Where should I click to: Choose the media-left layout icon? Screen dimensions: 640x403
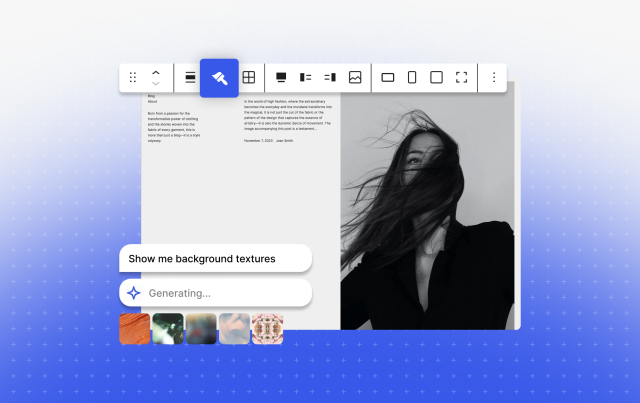[x=306, y=77]
